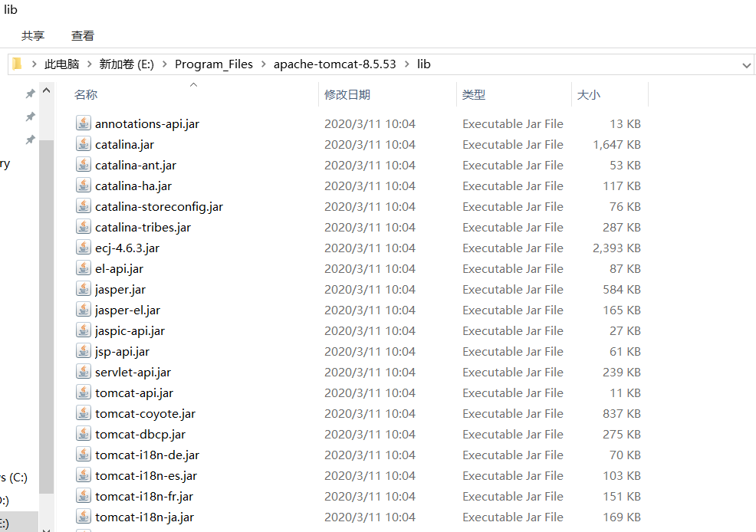Click the jaspic-api.jar file icon
Screen dimensions: 756x532
pos(84,330)
